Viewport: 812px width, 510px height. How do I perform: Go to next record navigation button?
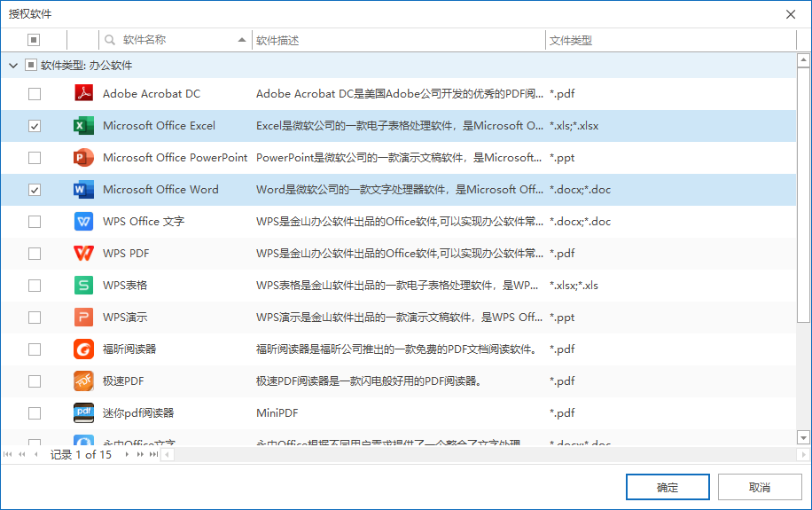[x=127, y=454]
